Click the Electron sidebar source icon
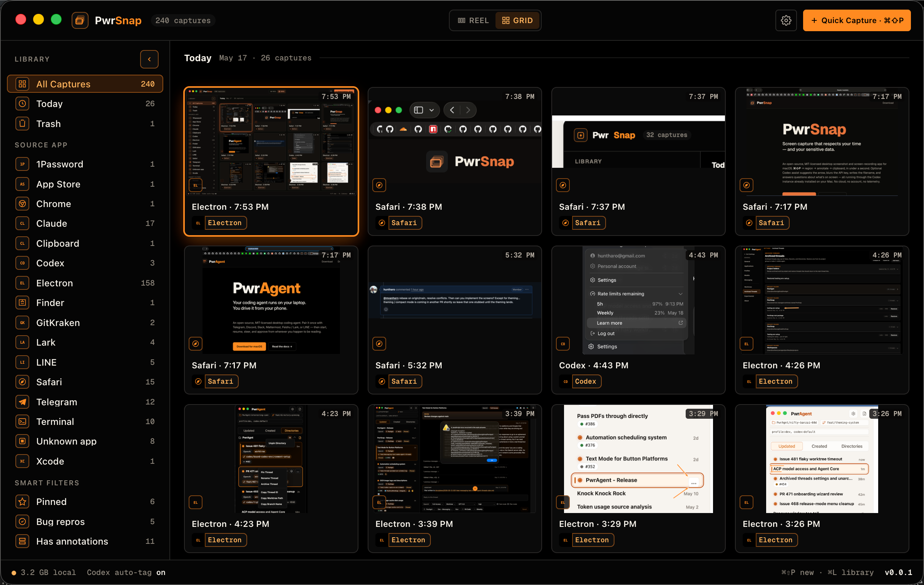This screenshot has height=585, width=924. (22, 283)
